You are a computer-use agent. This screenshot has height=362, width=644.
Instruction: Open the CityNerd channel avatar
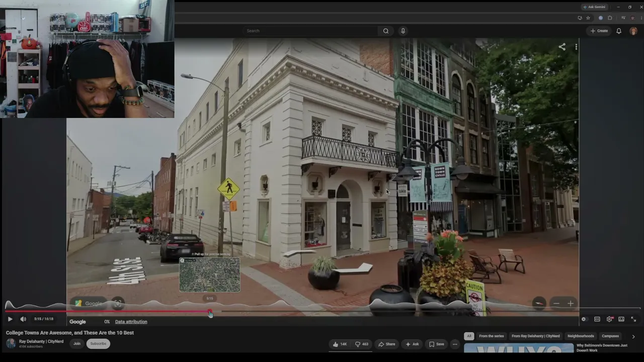tap(11, 343)
